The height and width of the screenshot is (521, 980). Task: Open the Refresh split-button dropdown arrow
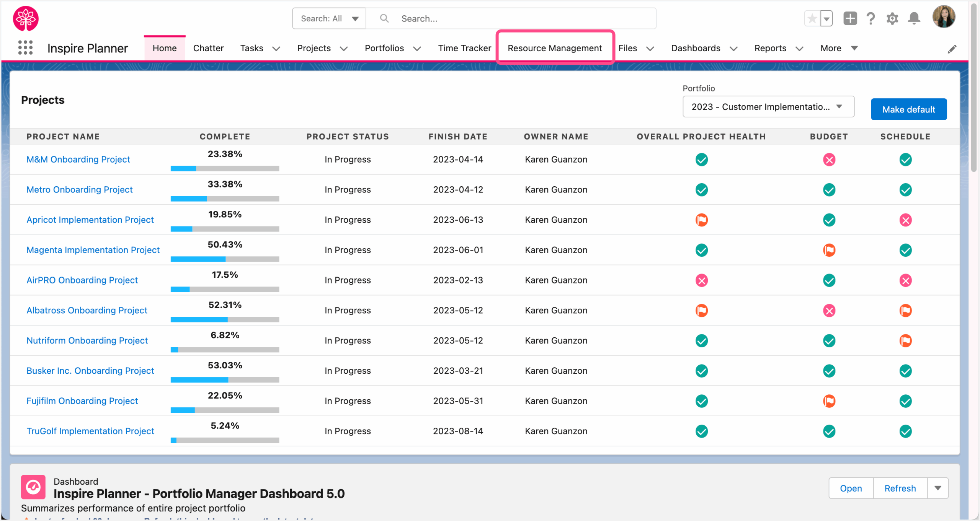tap(938, 488)
